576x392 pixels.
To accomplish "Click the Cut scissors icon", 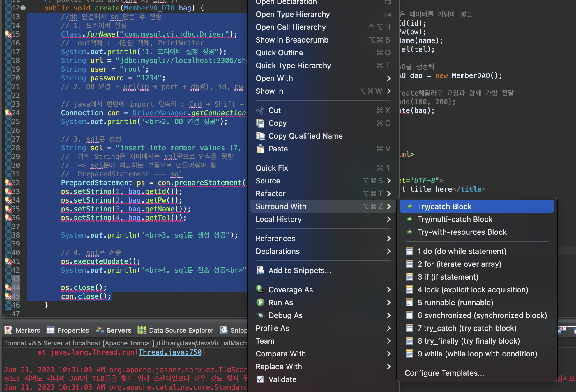I will click(x=260, y=110).
